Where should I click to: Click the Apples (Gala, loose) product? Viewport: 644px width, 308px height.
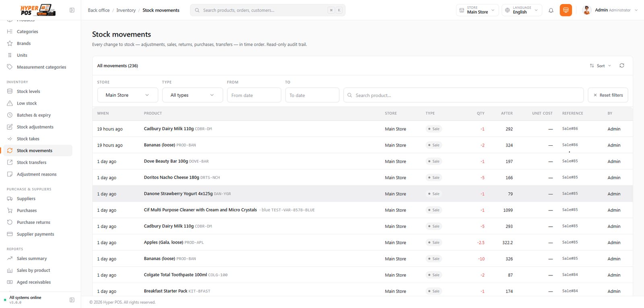coord(163,242)
